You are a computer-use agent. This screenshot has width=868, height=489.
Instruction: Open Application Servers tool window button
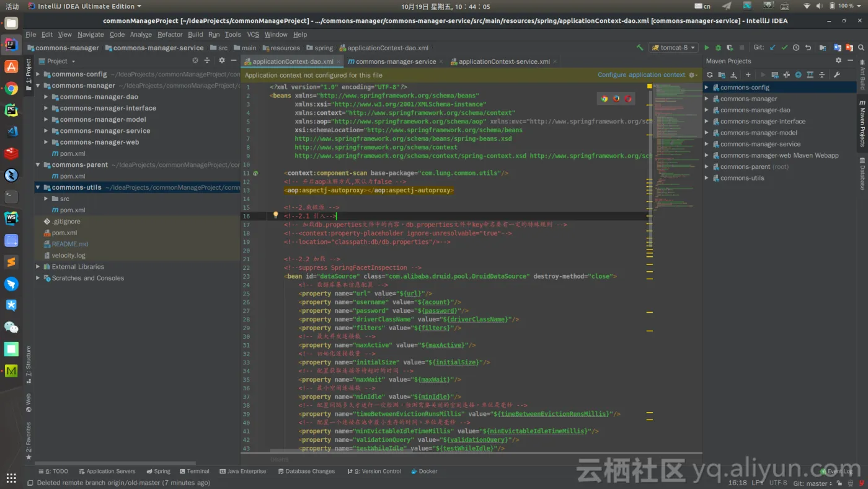tap(107, 471)
